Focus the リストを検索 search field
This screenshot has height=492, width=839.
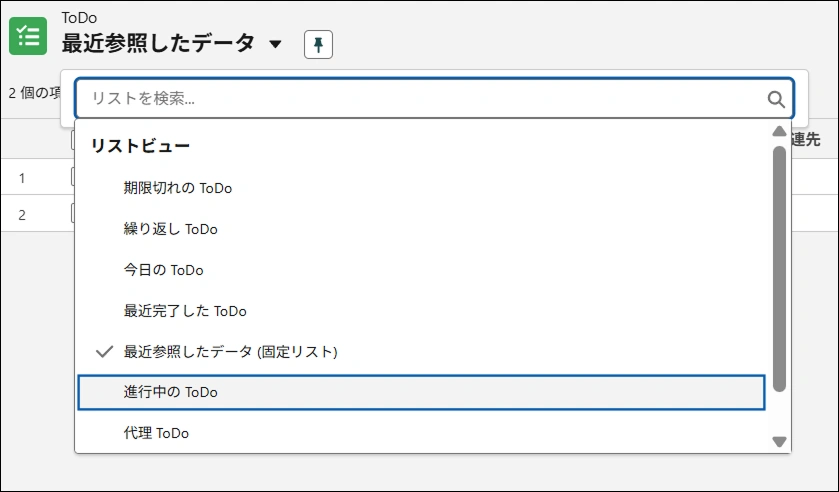tap(420, 99)
